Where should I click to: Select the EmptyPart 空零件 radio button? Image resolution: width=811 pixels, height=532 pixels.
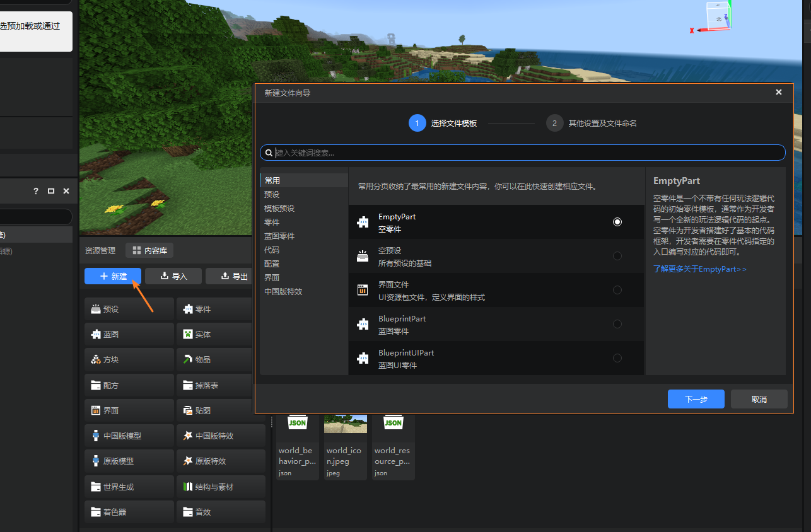617,222
